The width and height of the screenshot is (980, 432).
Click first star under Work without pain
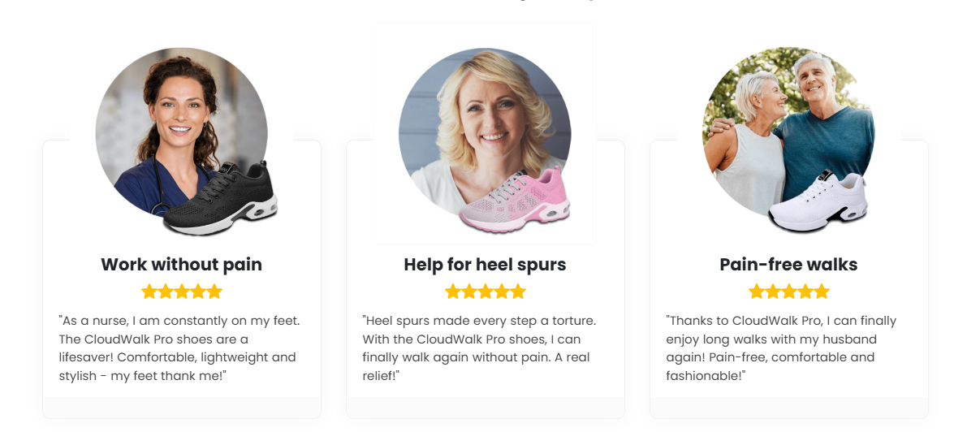click(x=149, y=292)
